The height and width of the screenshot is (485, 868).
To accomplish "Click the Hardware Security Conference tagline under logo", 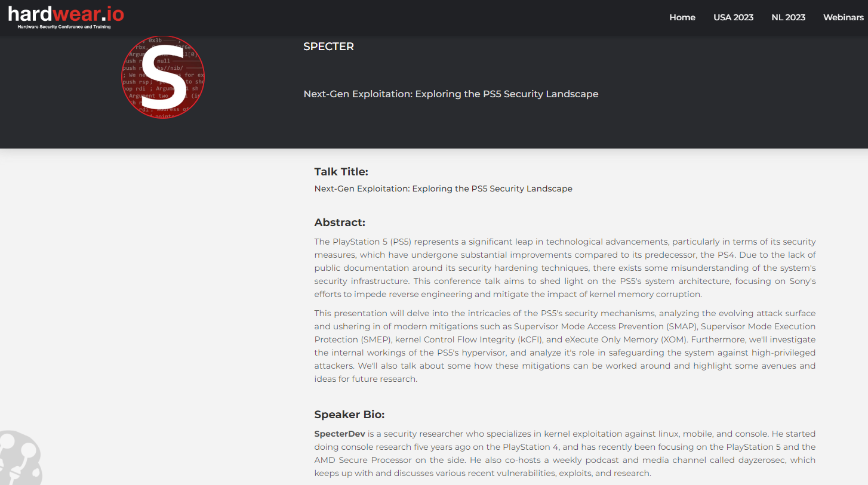I will point(64,27).
